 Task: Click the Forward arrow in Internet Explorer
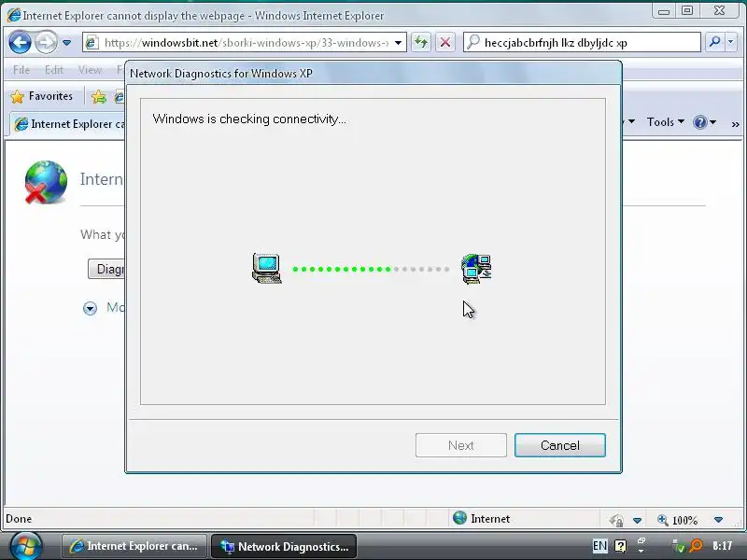point(46,42)
